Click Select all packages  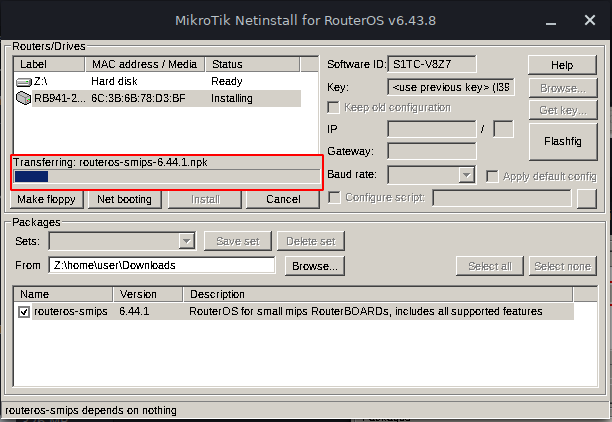(489, 266)
